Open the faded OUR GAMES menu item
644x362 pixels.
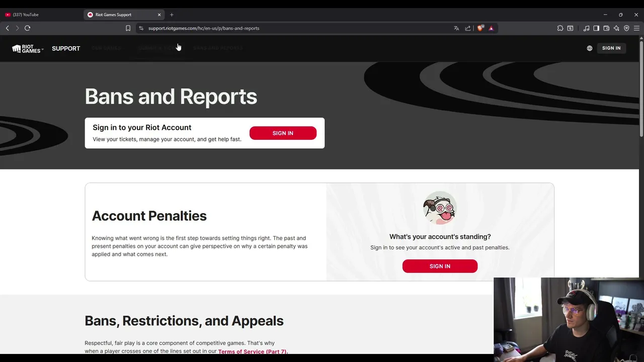[x=106, y=48]
